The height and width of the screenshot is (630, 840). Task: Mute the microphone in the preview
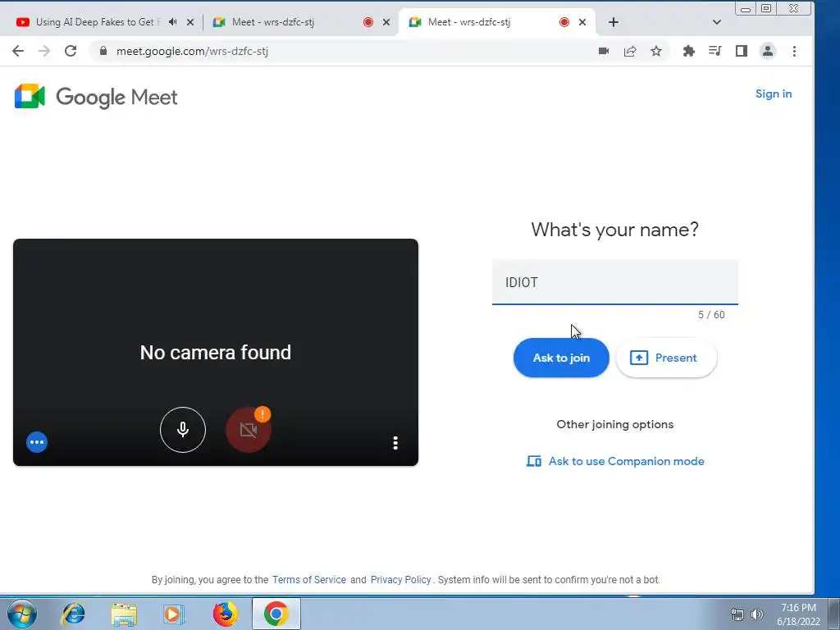tap(183, 430)
